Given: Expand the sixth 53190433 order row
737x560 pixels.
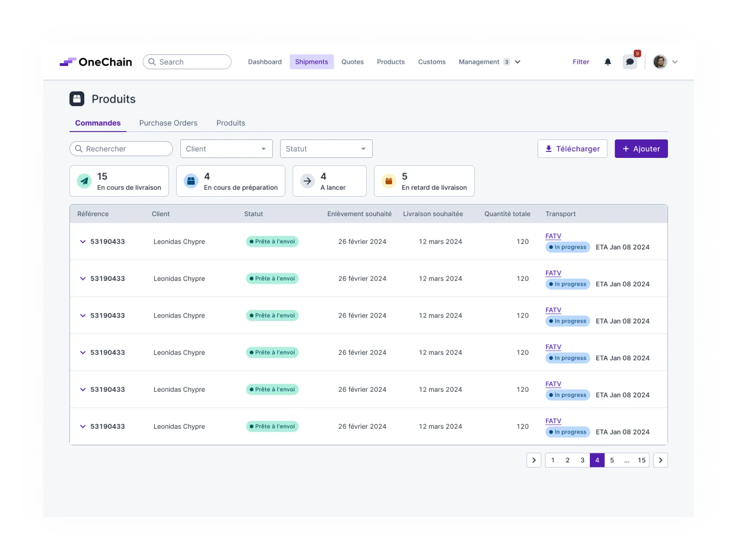Looking at the screenshot, I should (83, 426).
